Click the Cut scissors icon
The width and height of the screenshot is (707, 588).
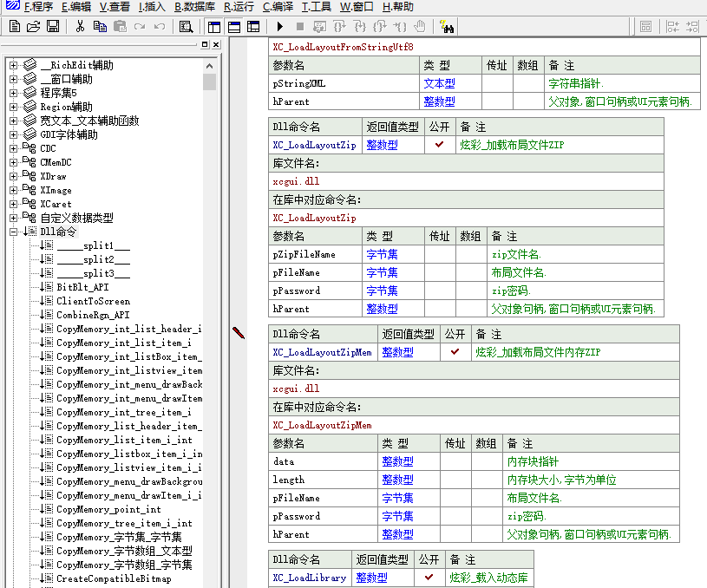[81, 27]
